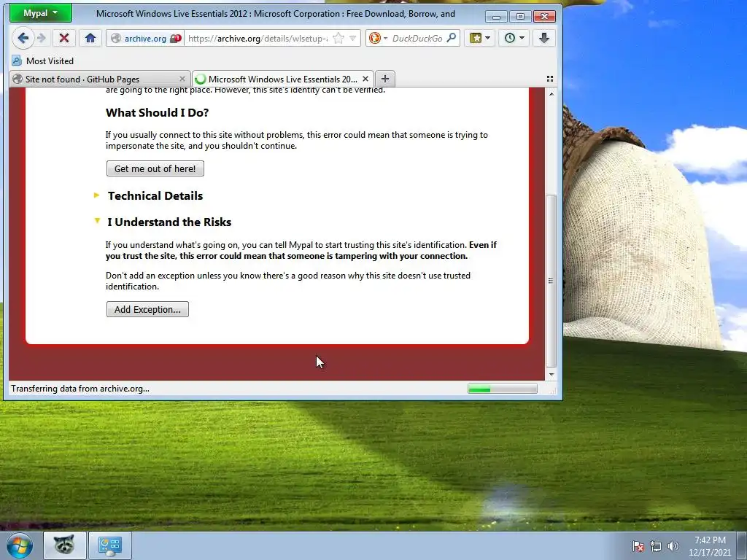The height and width of the screenshot is (560, 747).
Task: Minimize the Mypal browser window
Action: pyautogui.click(x=496, y=17)
